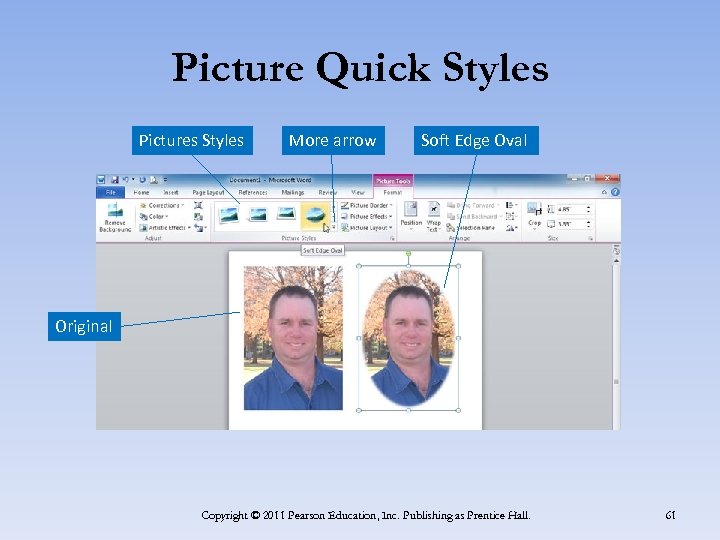Click the Word Help question mark icon
Viewport: 720px width, 540px height.
click(x=615, y=192)
